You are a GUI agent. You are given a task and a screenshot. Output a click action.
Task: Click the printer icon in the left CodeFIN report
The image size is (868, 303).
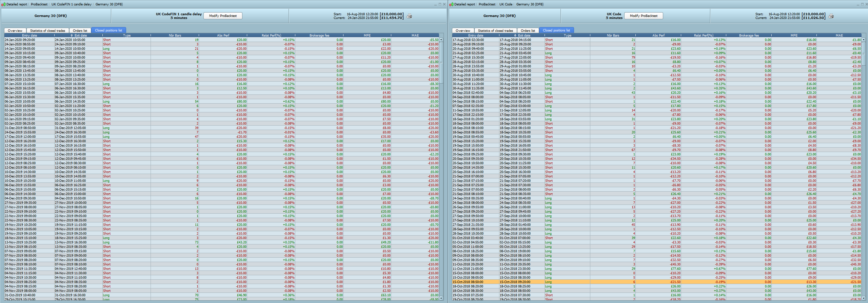pyautogui.click(x=409, y=16)
